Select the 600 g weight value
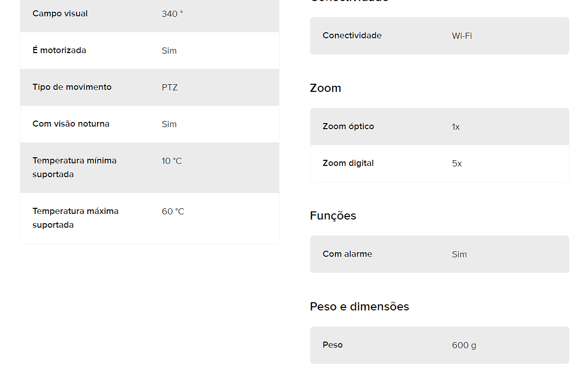This screenshot has width=588, height=387. pos(464,345)
